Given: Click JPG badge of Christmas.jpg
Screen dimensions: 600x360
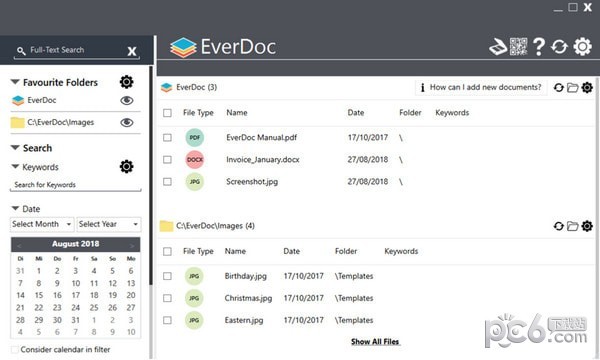Looking at the screenshot, I should coord(194,298).
